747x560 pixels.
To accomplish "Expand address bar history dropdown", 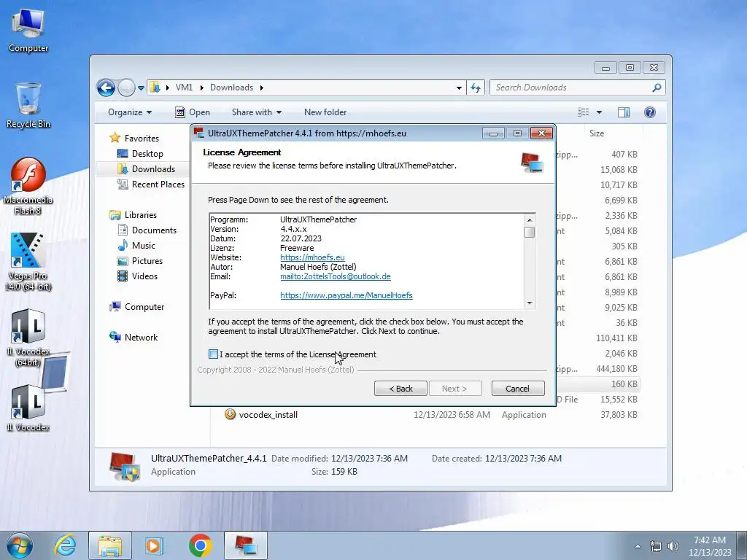I will 459,87.
